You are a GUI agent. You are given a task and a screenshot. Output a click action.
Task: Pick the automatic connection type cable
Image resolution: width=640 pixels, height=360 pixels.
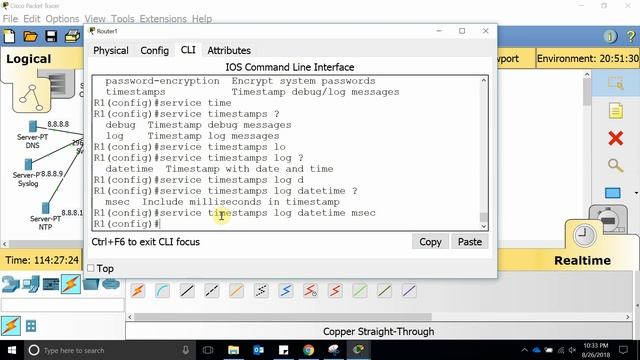(138, 291)
